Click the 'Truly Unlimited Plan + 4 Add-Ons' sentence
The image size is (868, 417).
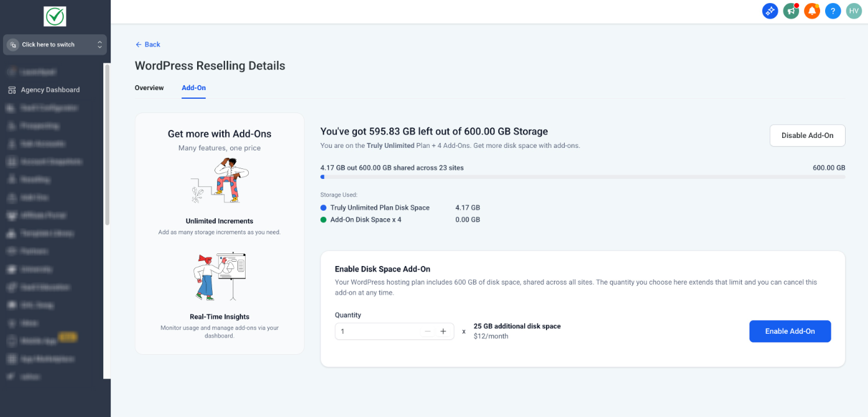(450, 145)
